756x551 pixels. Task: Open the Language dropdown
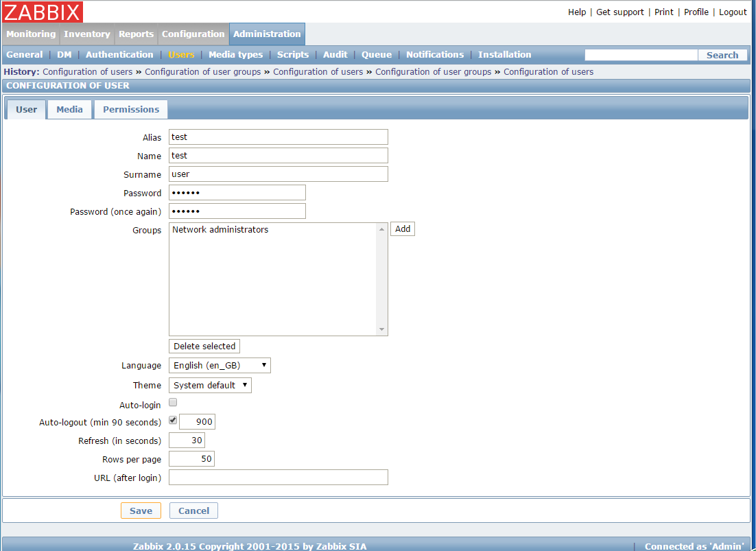tap(220, 366)
